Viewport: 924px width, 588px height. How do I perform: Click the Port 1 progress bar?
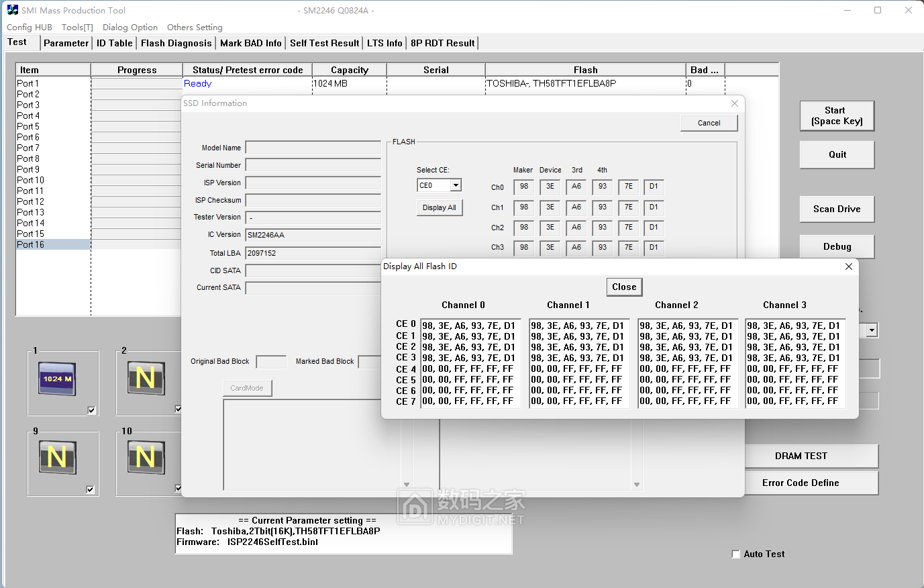(137, 83)
